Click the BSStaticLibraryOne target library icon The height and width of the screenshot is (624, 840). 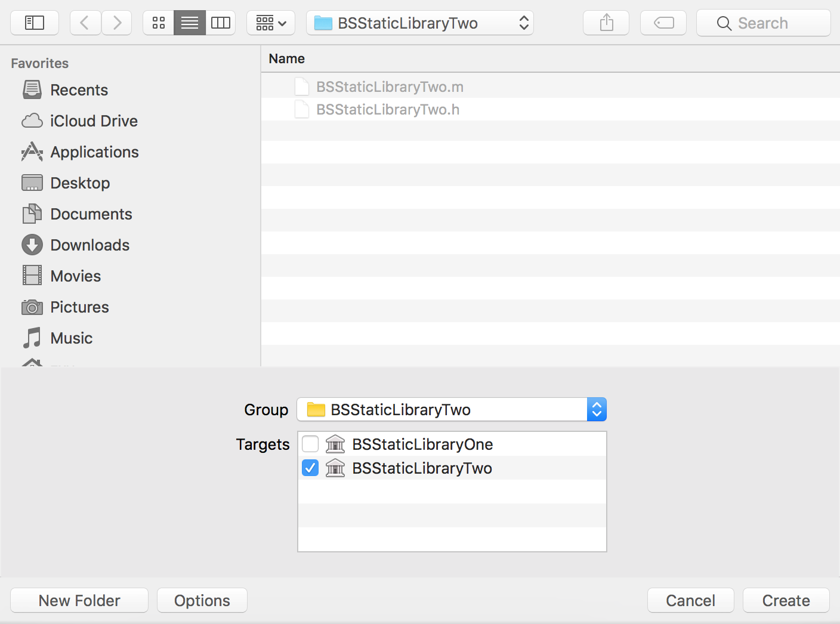(335, 444)
